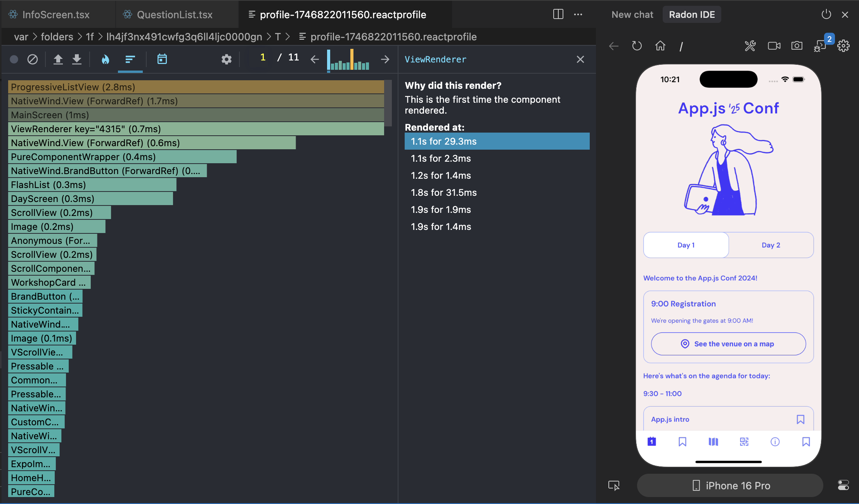Select the 1.8s for 31.5ms render entry
This screenshot has width=859, height=504.
[443, 193]
